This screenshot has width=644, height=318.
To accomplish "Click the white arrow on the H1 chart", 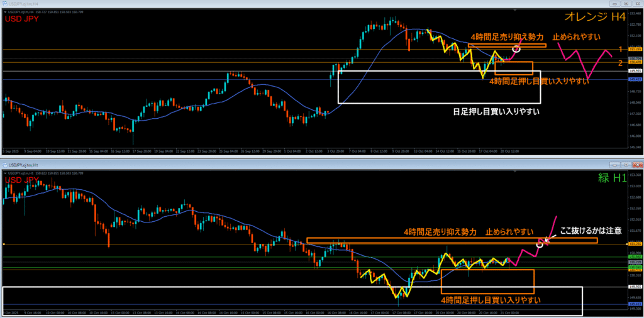I will (x=548, y=238).
